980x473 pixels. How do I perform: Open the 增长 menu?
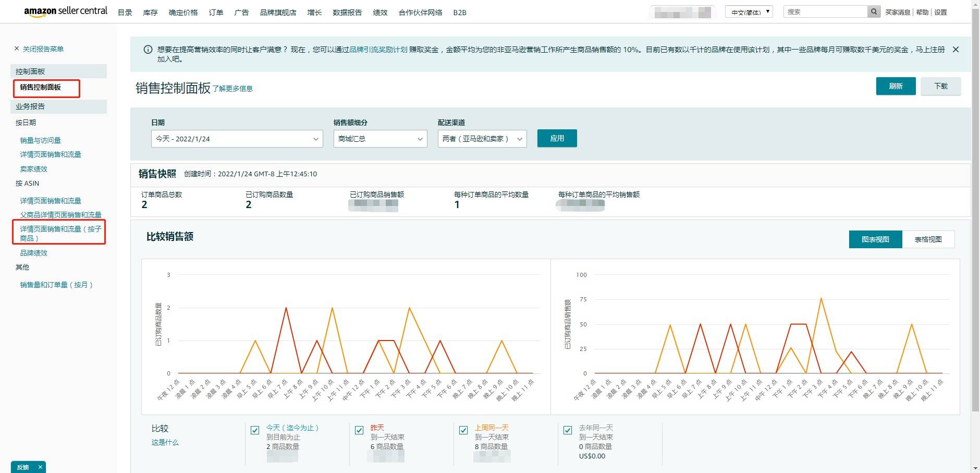coord(314,13)
